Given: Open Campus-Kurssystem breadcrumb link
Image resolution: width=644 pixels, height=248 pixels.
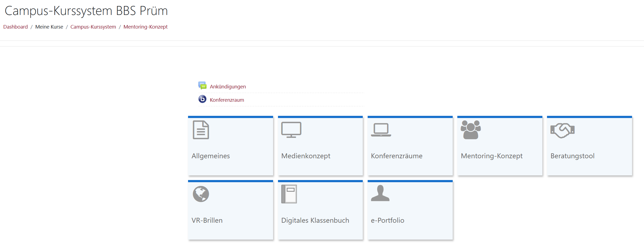Looking at the screenshot, I should click(93, 27).
